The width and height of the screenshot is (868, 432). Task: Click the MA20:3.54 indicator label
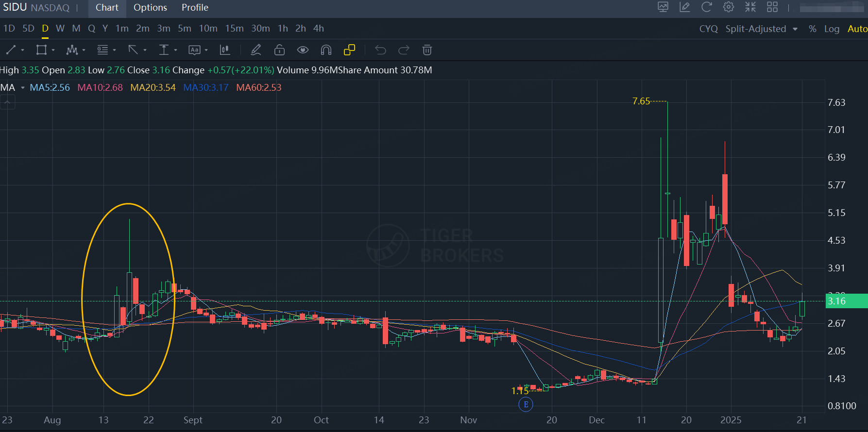click(x=153, y=88)
